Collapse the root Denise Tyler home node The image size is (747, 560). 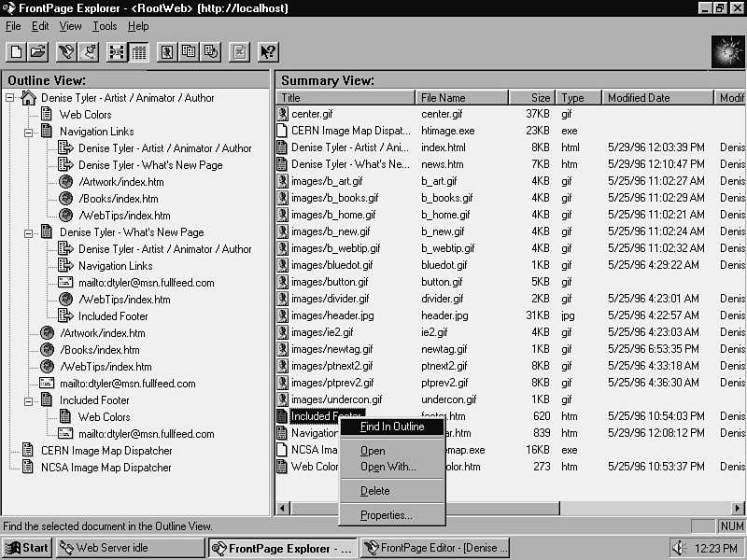pyautogui.click(x=10, y=98)
